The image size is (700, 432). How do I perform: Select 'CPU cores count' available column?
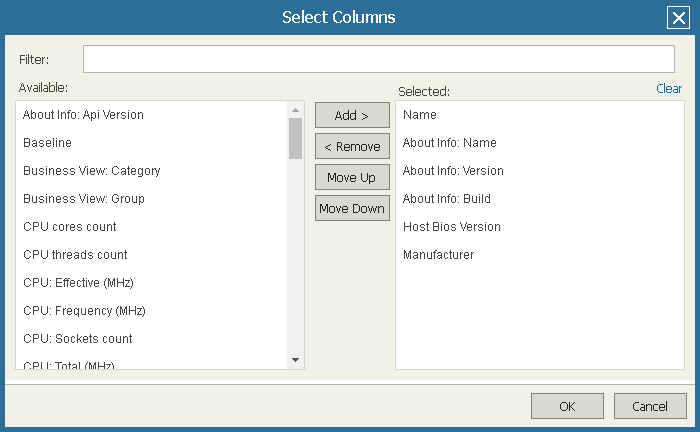tap(152, 227)
